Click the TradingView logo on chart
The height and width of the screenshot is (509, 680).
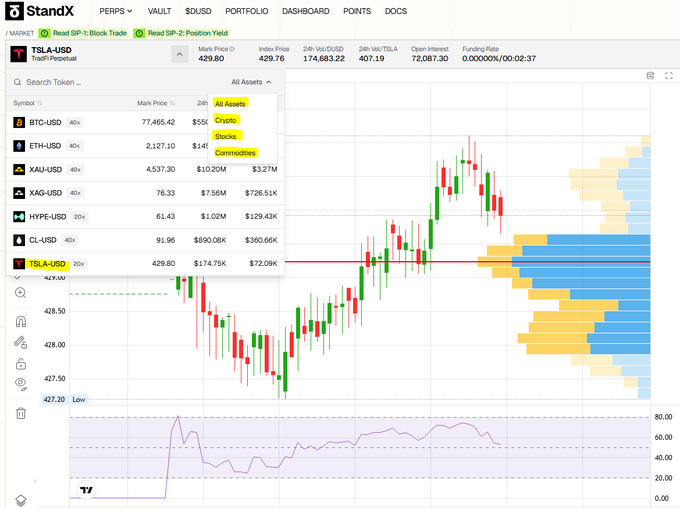pyautogui.click(x=86, y=490)
